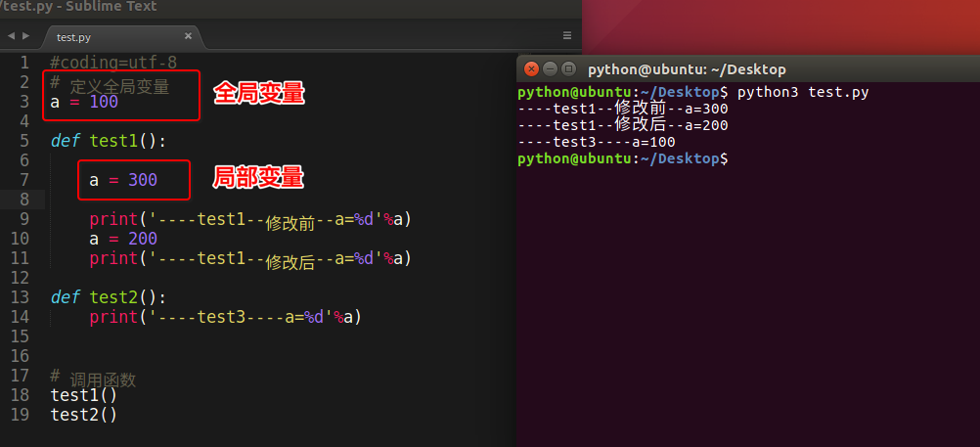Image resolution: width=980 pixels, height=447 pixels.
Task: Click line number 10 in gutter
Action: pos(20,239)
